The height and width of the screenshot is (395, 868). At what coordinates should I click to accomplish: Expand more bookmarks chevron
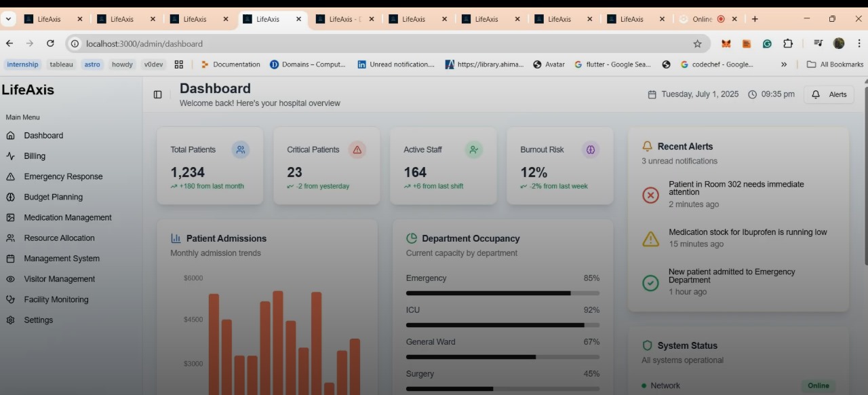point(784,64)
